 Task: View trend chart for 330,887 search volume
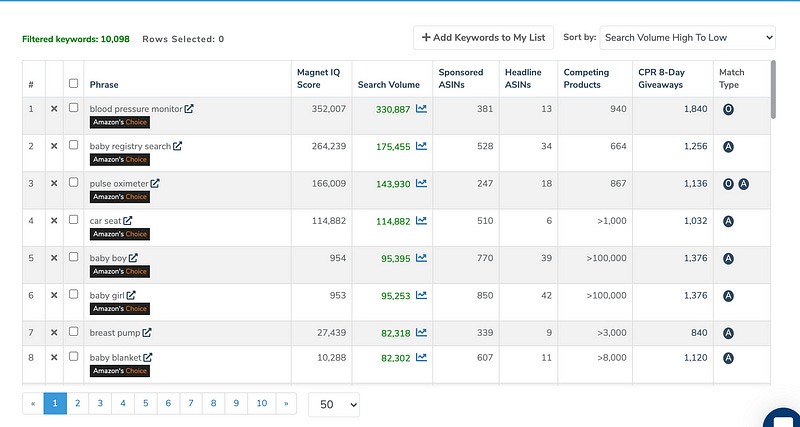point(421,109)
